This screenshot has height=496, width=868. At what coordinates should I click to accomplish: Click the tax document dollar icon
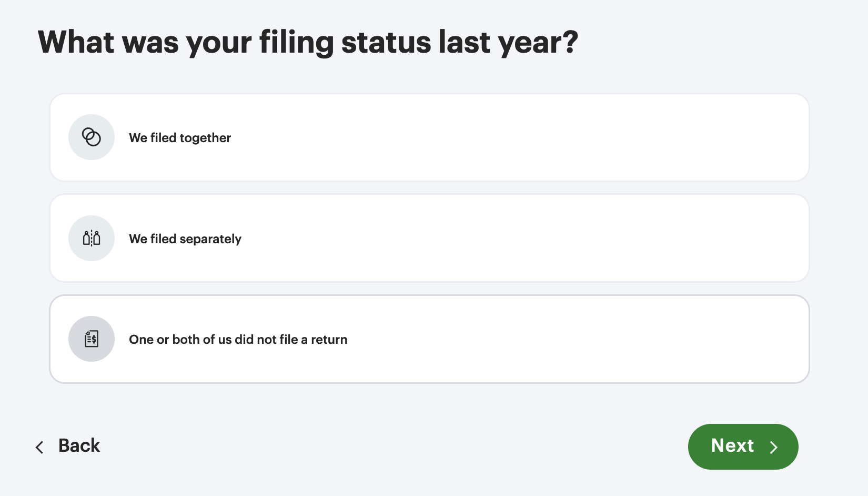coord(92,339)
